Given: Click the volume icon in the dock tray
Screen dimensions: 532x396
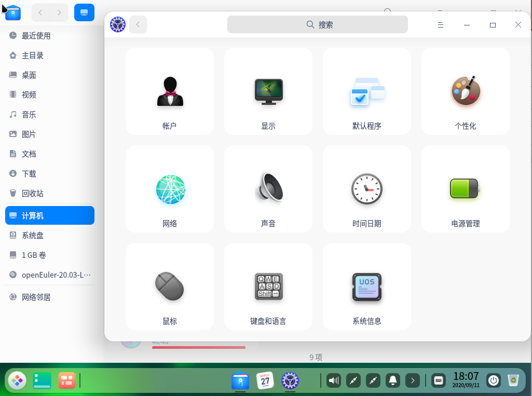Looking at the screenshot, I should [x=334, y=381].
